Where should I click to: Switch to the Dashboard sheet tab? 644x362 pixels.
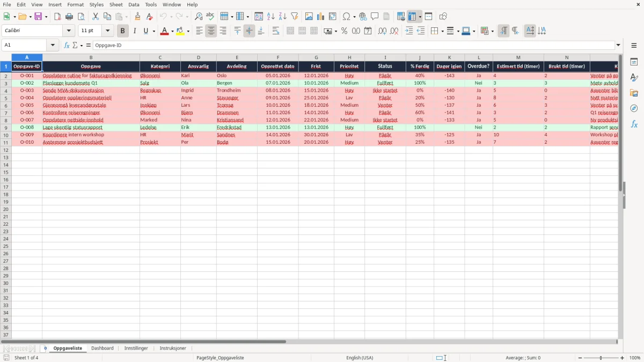(102, 348)
